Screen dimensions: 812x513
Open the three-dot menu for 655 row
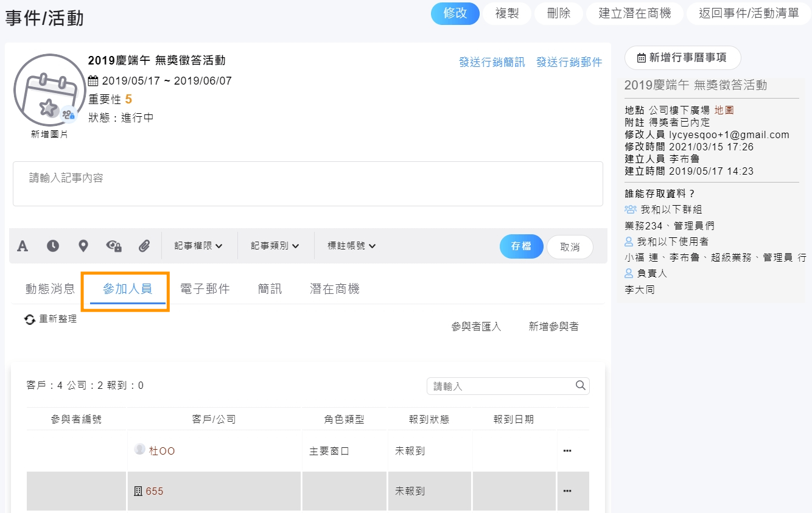pyautogui.click(x=567, y=491)
